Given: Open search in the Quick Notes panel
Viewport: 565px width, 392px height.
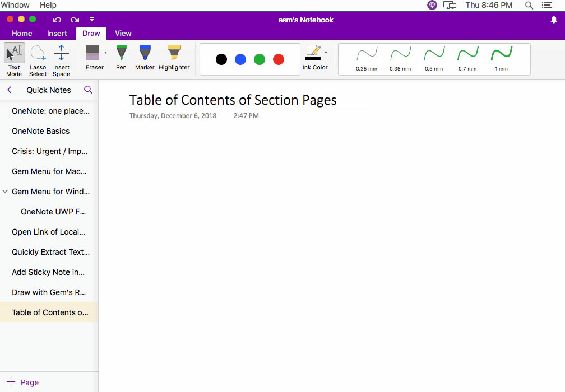Looking at the screenshot, I should 88,90.
